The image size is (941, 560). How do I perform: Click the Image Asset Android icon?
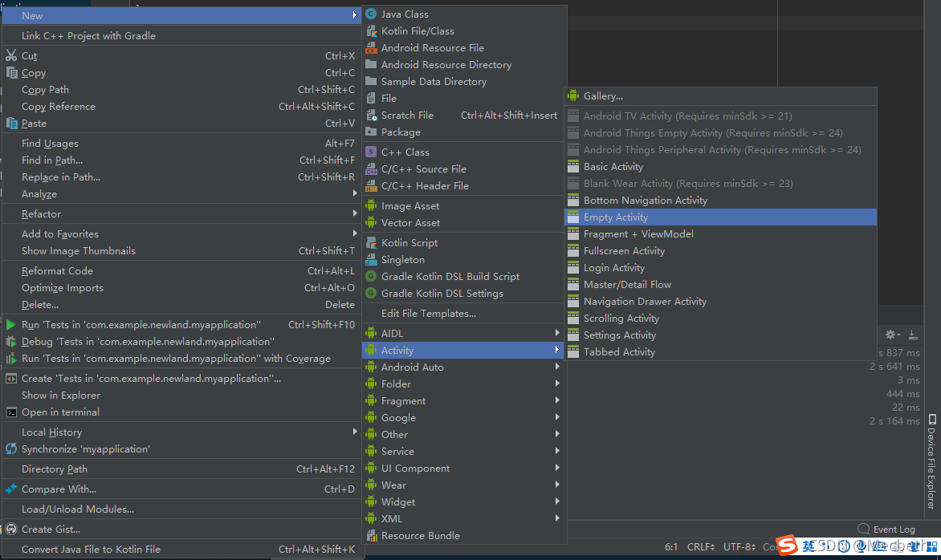click(372, 205)
